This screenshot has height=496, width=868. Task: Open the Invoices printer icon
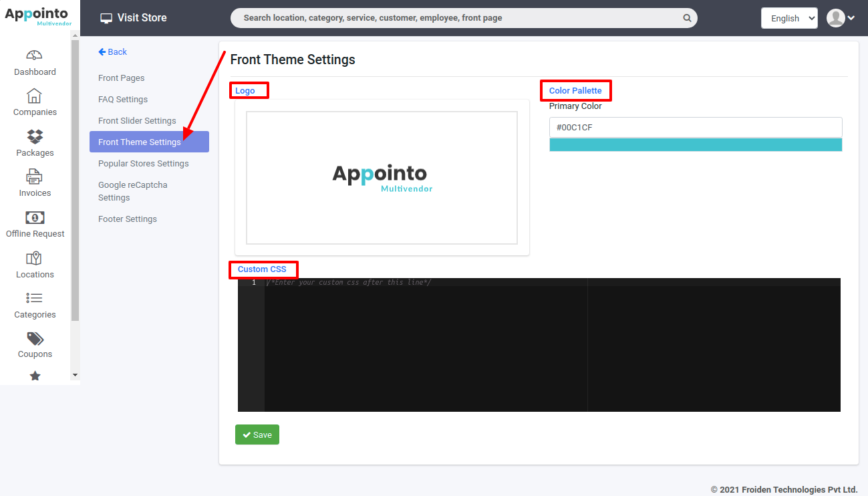pyautogui.click(x=35, y=177)
